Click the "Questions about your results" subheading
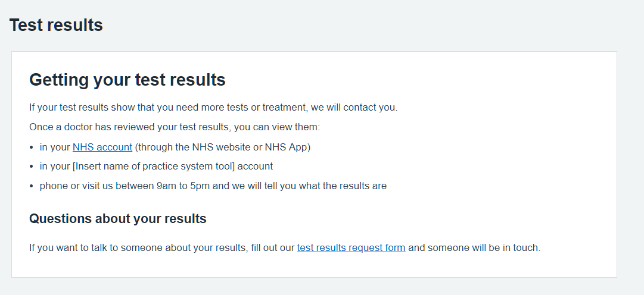The height and width of the screenshot is (295, 644). pos(117,219)
